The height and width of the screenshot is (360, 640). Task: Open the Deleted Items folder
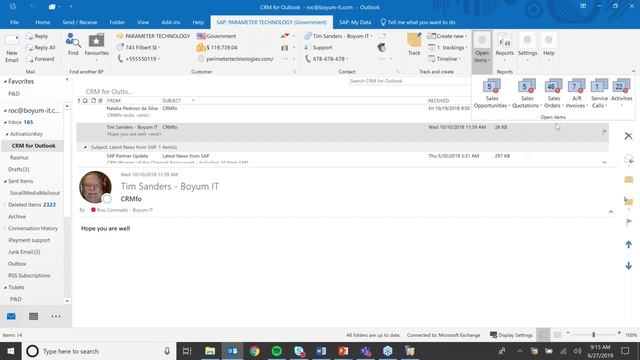pos(32,205)
